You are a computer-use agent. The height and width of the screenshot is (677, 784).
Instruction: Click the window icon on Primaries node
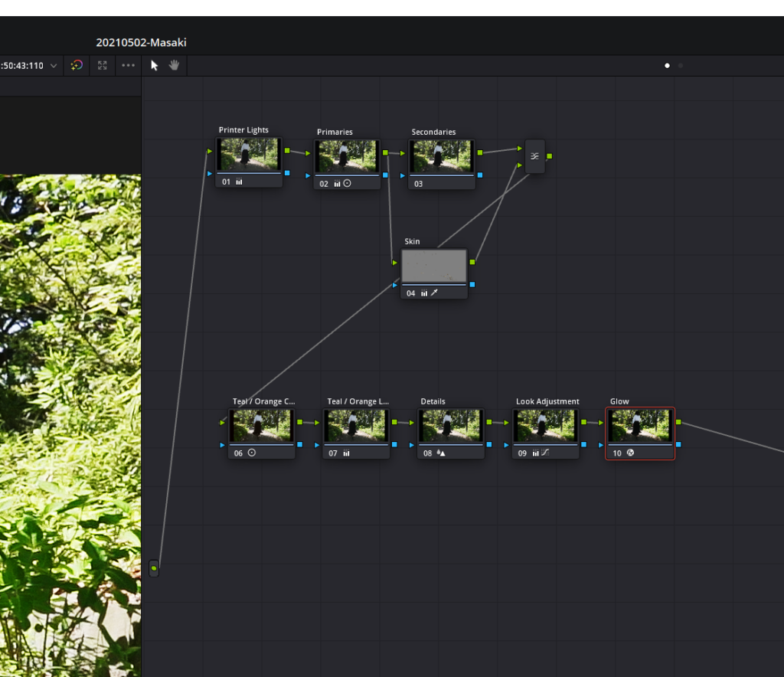tap(347, 184)
